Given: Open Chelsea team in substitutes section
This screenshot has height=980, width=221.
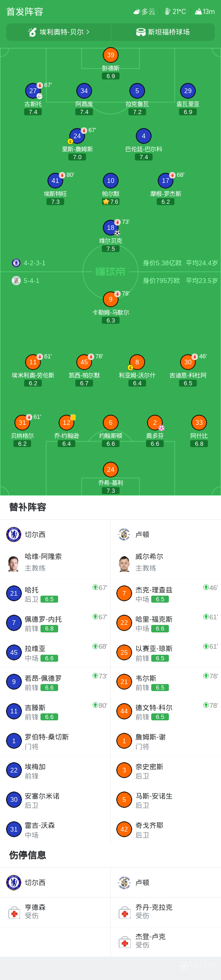Looking at the screenshot, I should pyautogui.click(x=55, y=535).
